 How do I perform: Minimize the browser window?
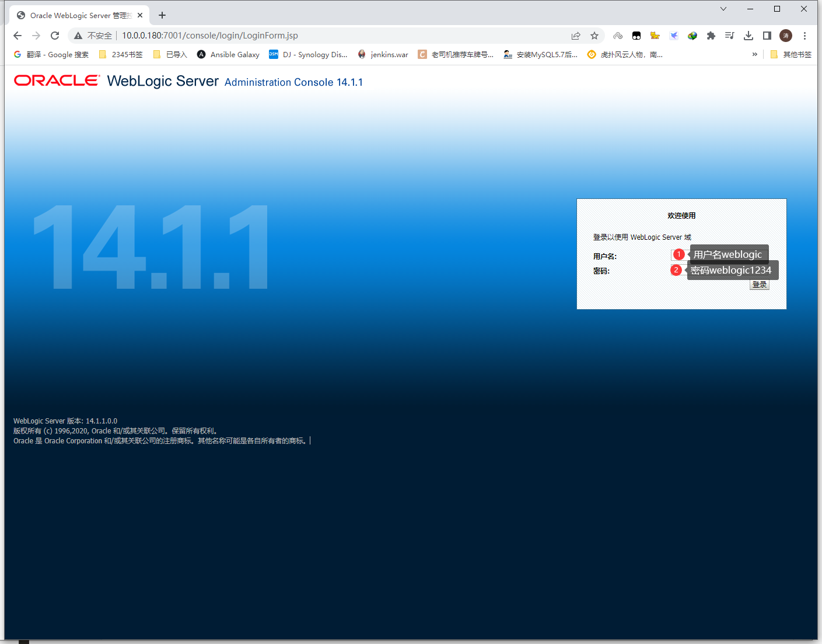point(750,9)
